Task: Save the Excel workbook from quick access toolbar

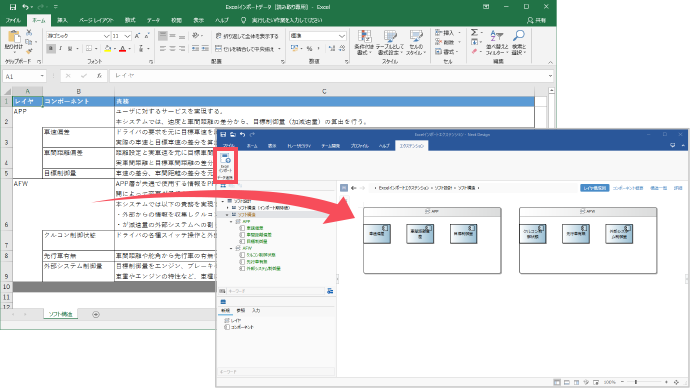Action: click(x=13, y=7)
